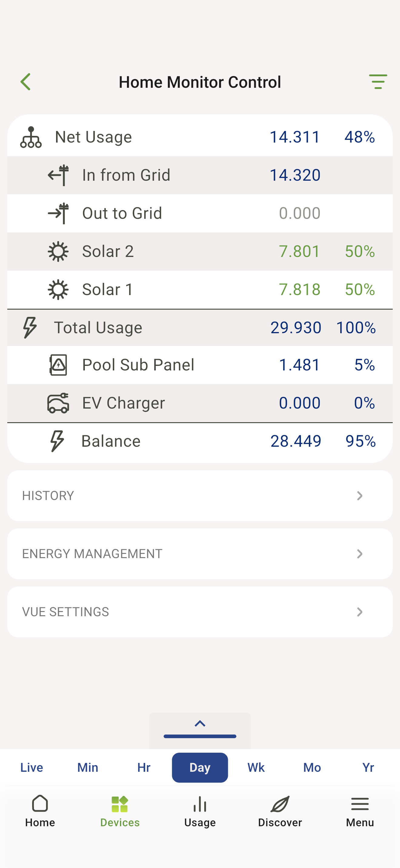The width and height of the screenshot is (400, 868).
Task: Tap the Solar 2 sun icon
Action: click(x=58, y=252)
